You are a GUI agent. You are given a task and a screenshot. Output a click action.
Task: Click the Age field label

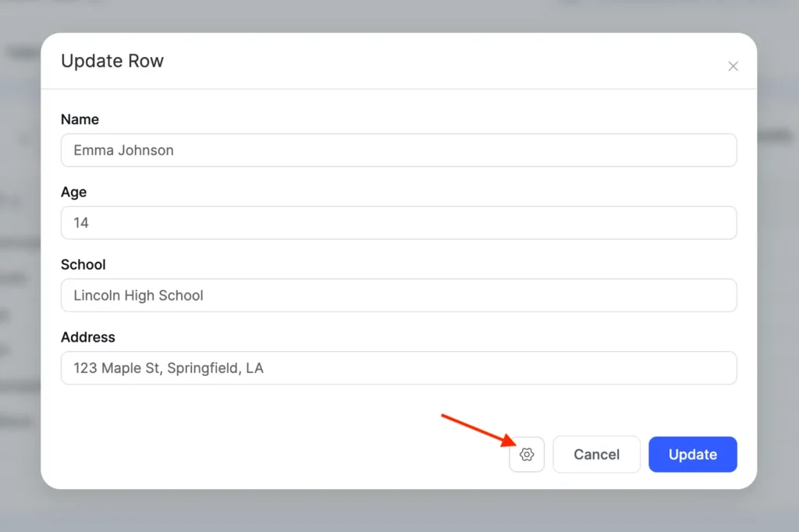point(74,192)
